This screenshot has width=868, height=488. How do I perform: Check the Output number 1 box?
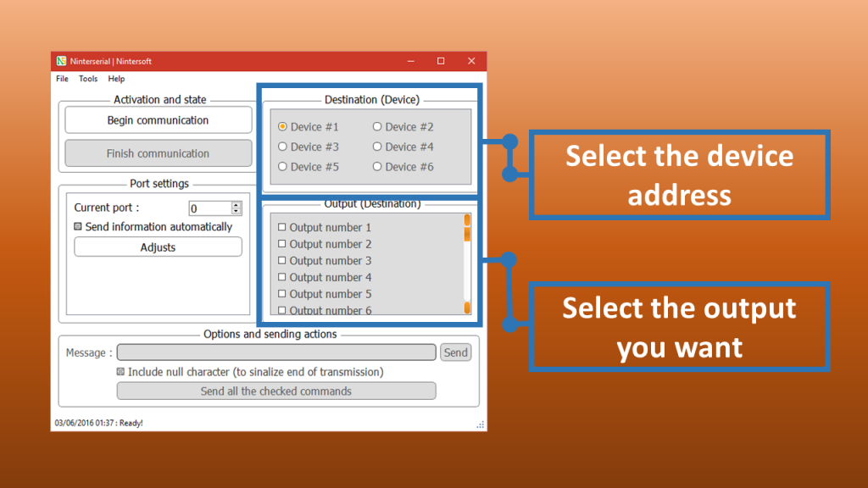pos(282,227)
